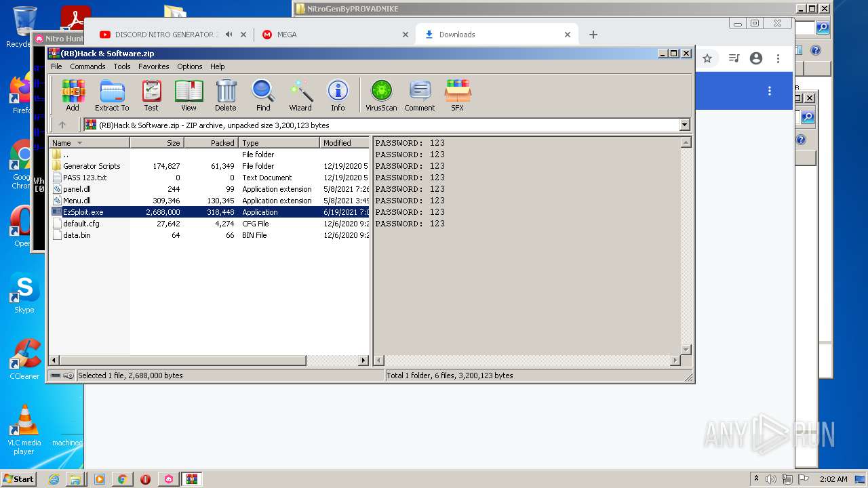
Task: Select panel.dll file
Action: pos(210,189)
